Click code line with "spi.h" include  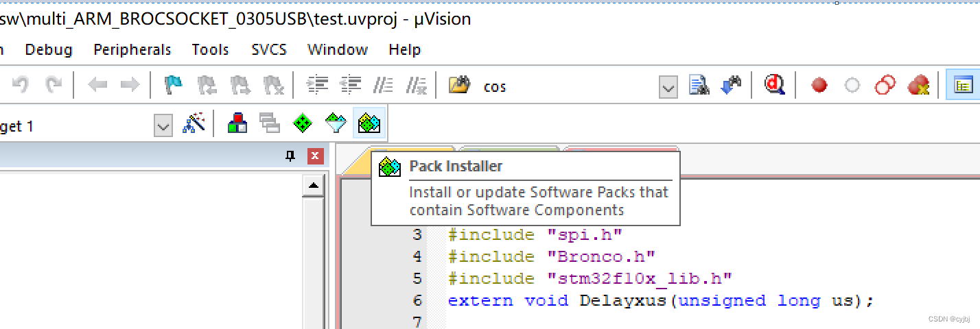pyautogui.click(x=535, y=235)
